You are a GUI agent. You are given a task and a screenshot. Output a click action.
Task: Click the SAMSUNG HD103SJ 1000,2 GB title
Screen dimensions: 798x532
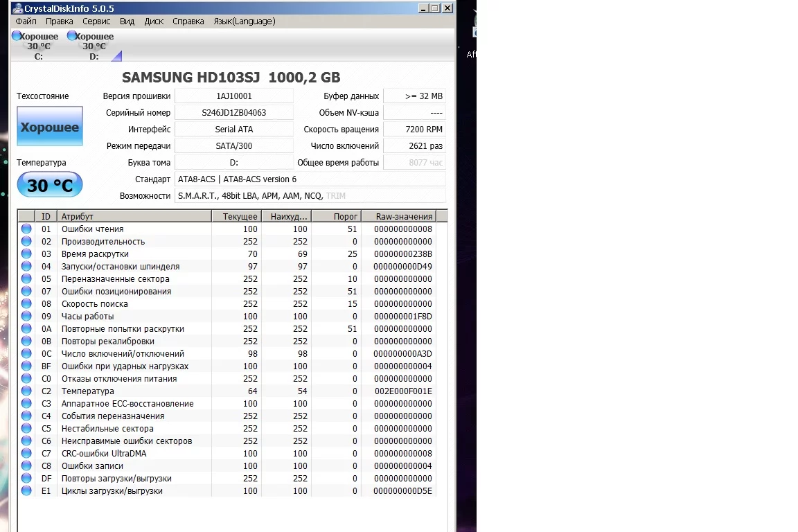click(x=231, y=78)
